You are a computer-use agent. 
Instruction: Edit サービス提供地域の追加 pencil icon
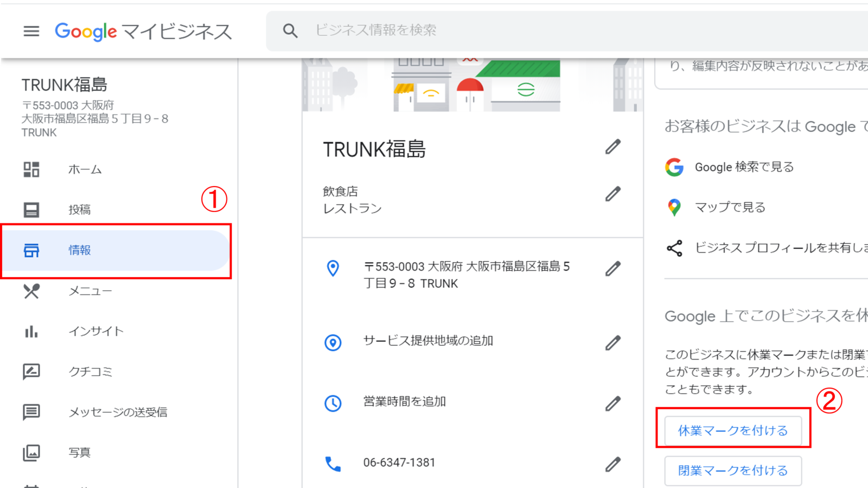613,343
